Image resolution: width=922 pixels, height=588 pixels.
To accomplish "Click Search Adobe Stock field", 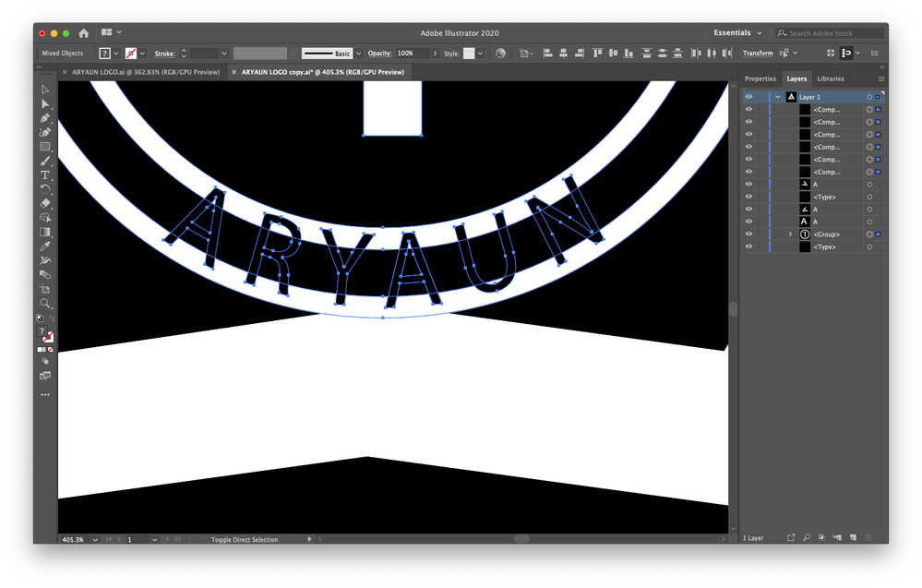I will [x=831, y=33].
